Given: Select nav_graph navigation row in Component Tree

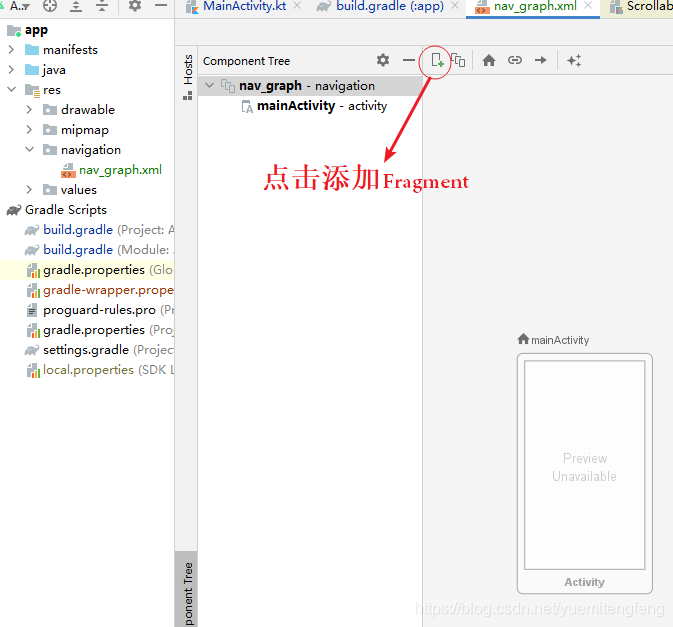Looking at the screenshot, I should click(311, 86).
